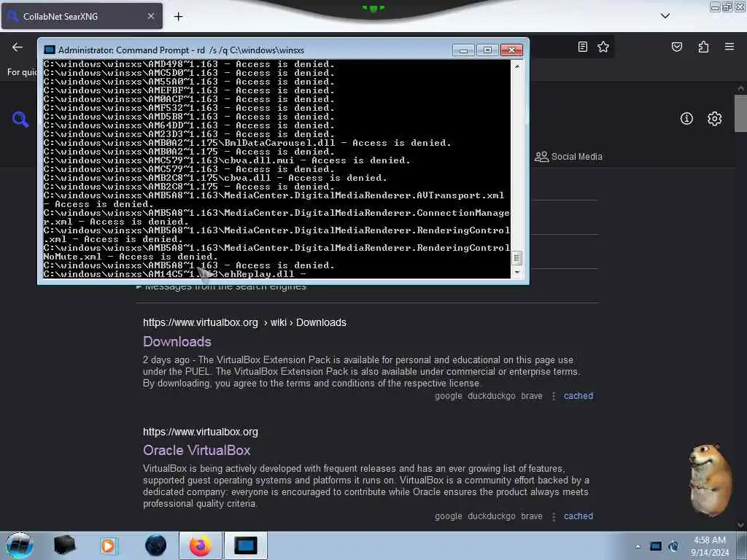Click the text 'brave' under Oracle VirtualBox result
The image size is (747, 560).
[532, 516]
